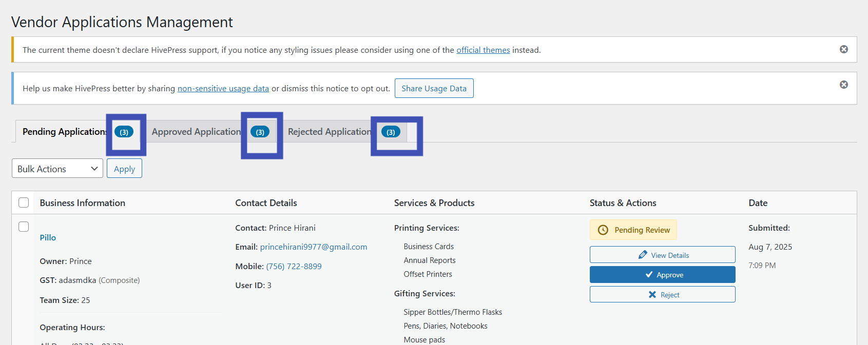
Task: Switch to the Approved Applications tab
Action: [197, 132]
